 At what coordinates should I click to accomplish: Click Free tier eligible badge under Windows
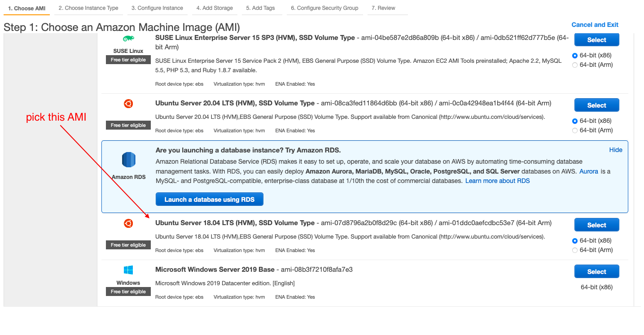coord(128,291)
